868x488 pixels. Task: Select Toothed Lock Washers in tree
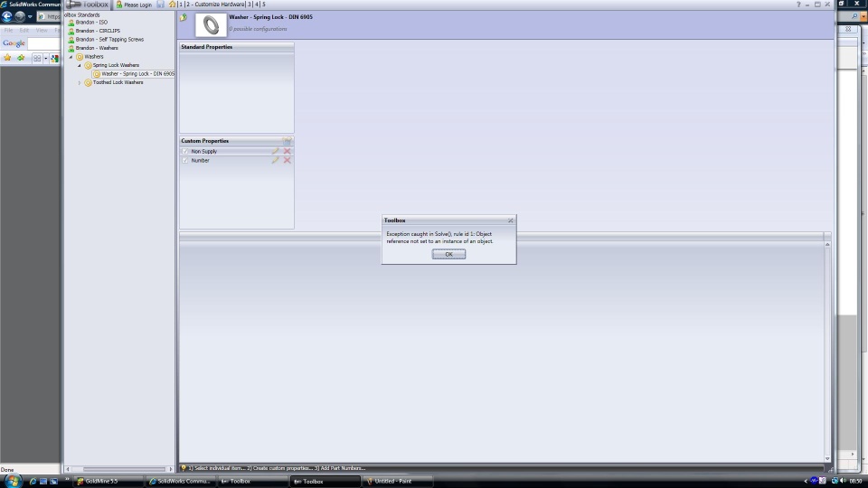[118, 82]
